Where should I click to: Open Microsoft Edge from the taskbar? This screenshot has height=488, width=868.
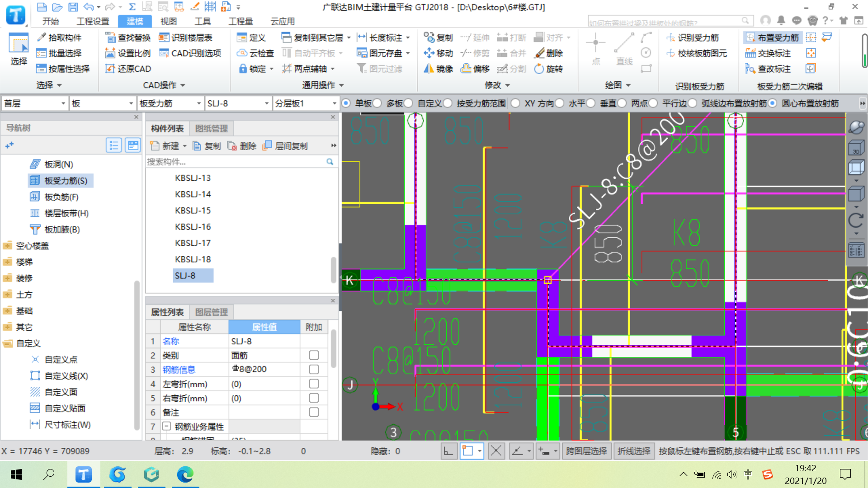[185, 474]
